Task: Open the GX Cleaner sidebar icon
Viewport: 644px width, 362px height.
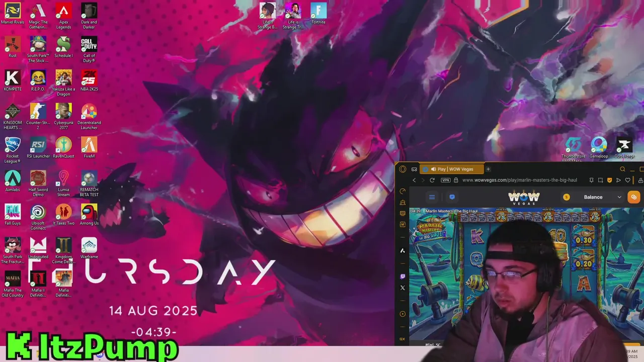Action: (402, 203)
